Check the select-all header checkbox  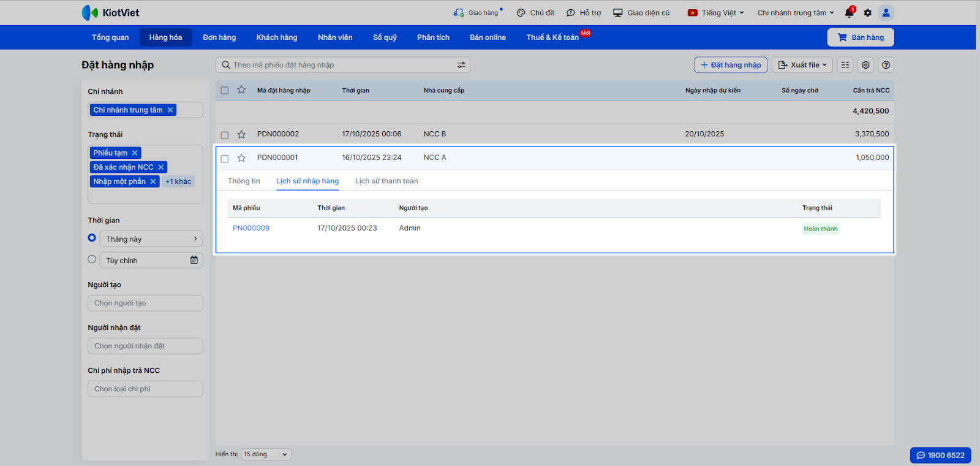pos(225,90)
